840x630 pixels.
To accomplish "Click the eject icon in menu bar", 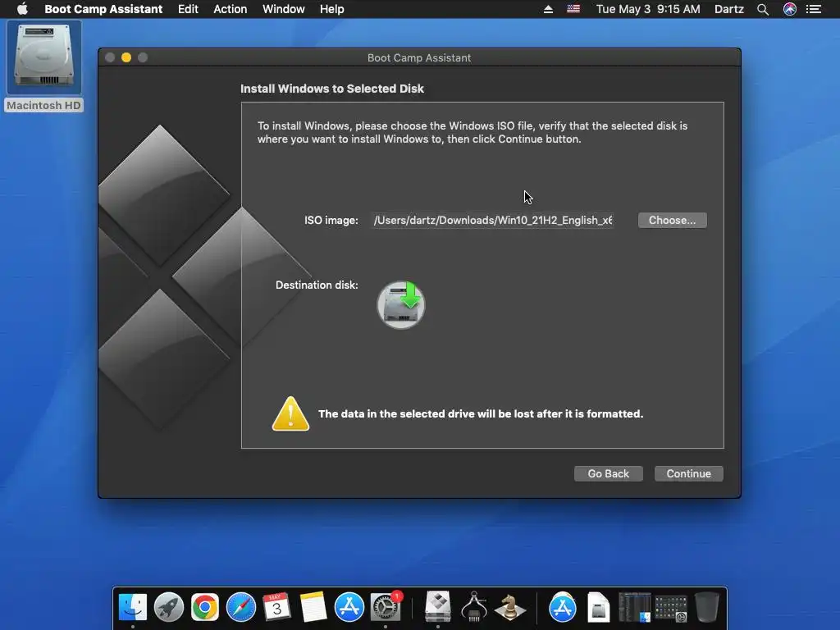I will coord(548,9).
